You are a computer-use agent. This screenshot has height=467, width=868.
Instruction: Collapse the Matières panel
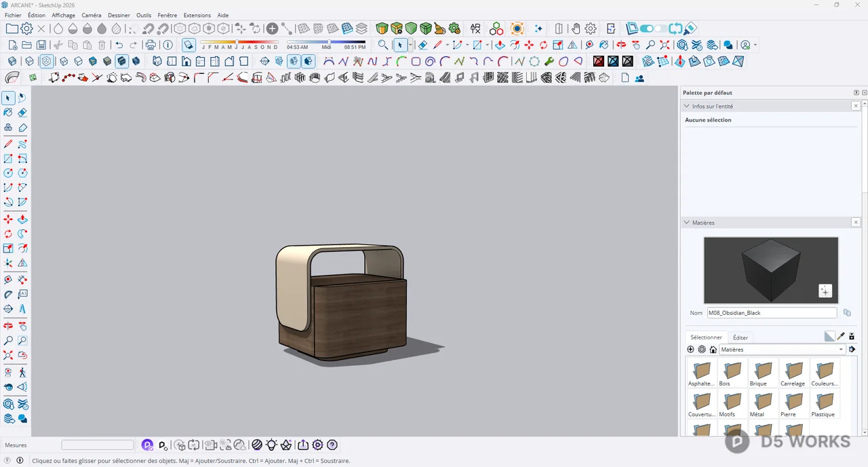[687, 223]
